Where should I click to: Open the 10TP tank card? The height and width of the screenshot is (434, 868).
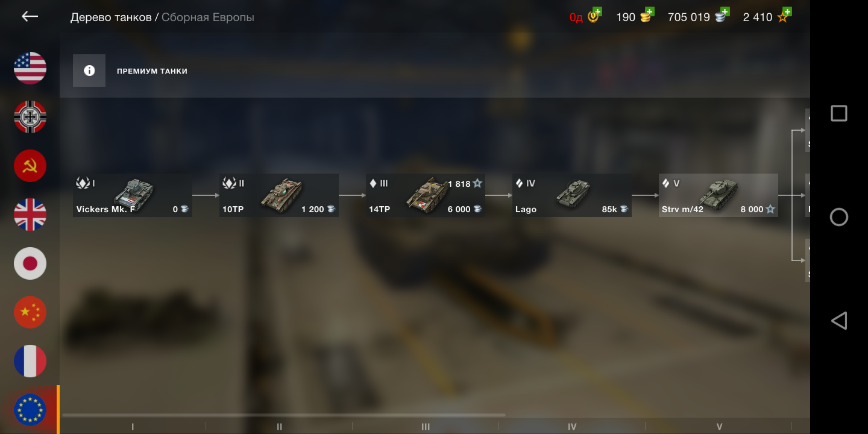pyautogui.click(x=279, y=195)
